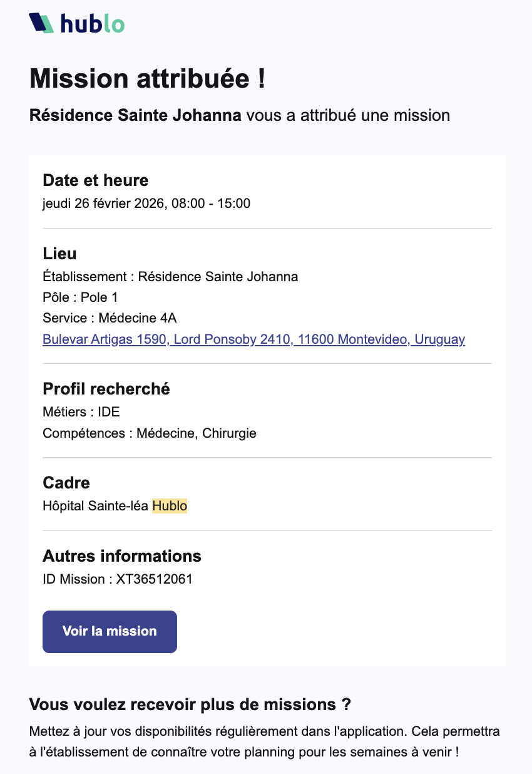
Task: Select the Mission attribuée ! heading
Action: point(148,80)
